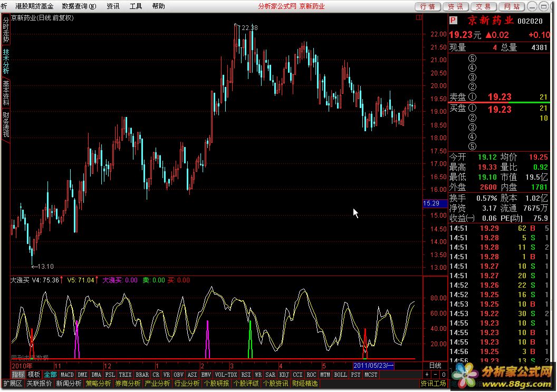Select the WR indicator
Image resolution: width=557 pixels, height=392 pixels.
pyautogui.click(x=258, y=375)
